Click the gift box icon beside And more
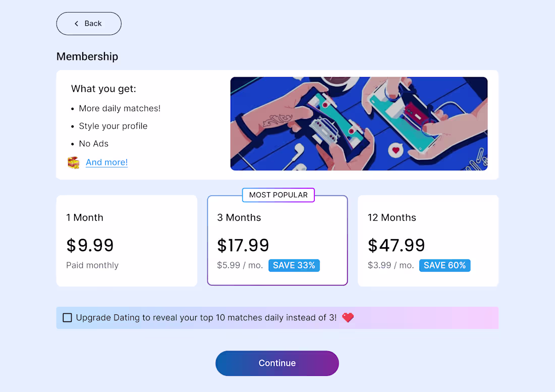 73,162
